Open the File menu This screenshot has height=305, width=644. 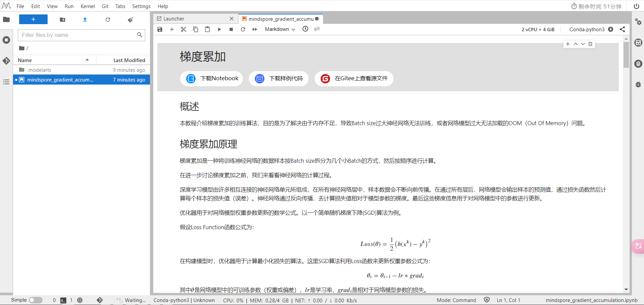point(20,6)
